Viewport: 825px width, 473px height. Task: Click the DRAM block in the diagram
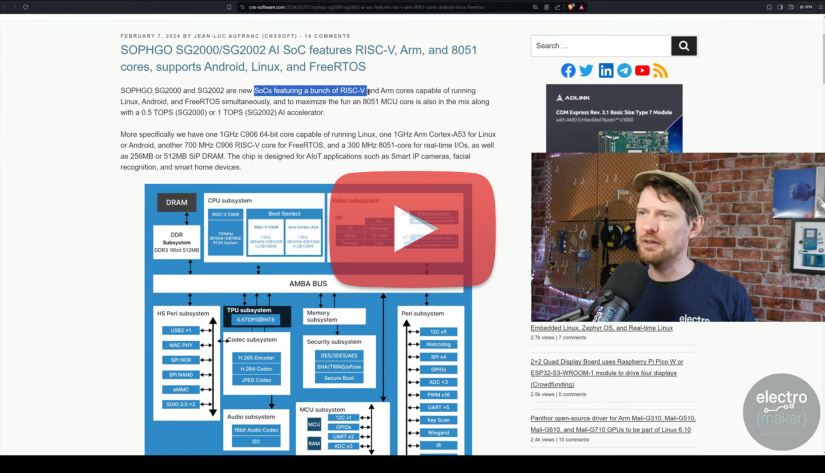[176, 203]
